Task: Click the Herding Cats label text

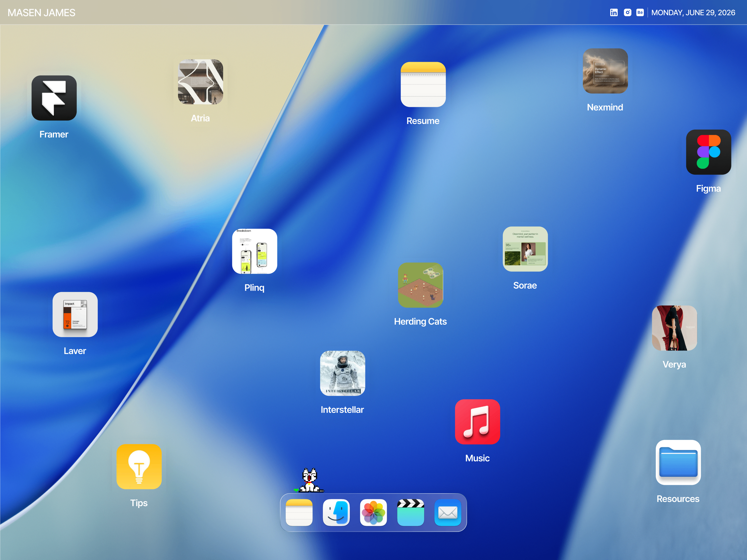Action: (420, 321)
